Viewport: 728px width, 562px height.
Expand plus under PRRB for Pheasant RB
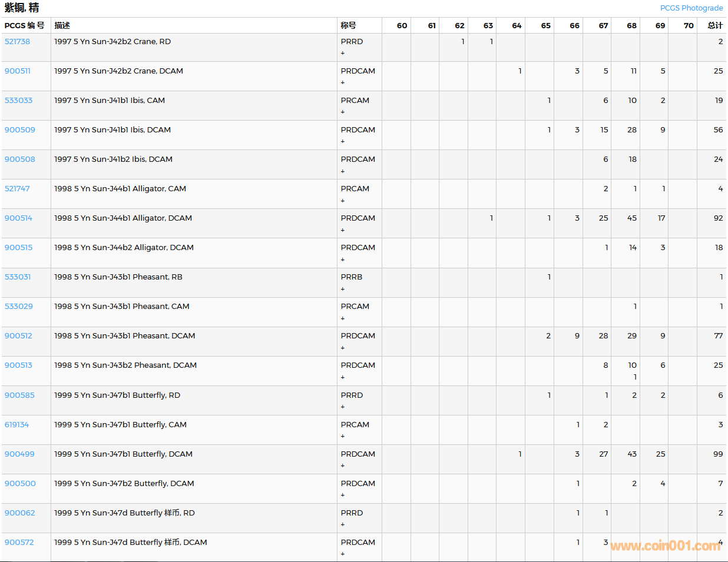(x=343, y=289)
